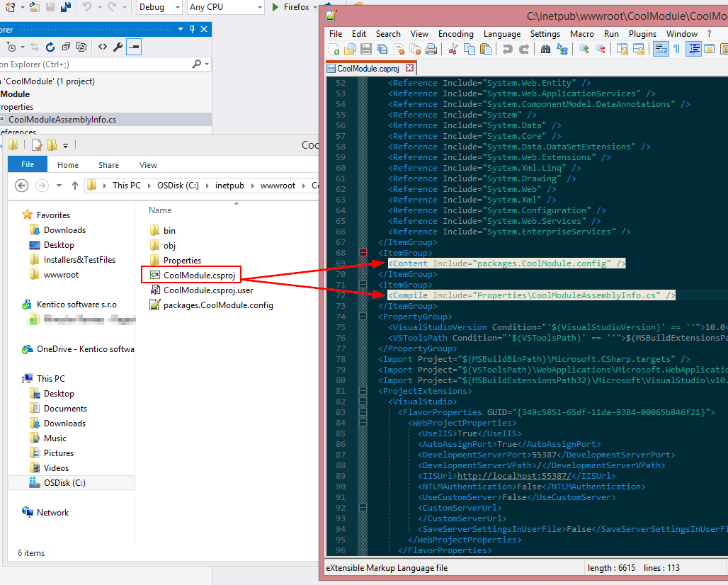The image size is (728, 585).
Task: Click Visual Studio Open File icon
Action: (35, 7)
